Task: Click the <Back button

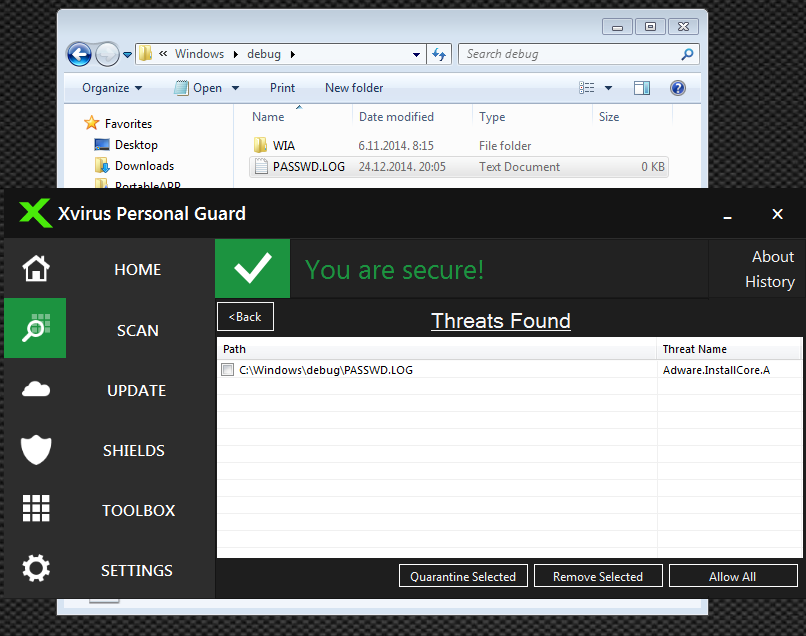Action: [x=246, y=317]
